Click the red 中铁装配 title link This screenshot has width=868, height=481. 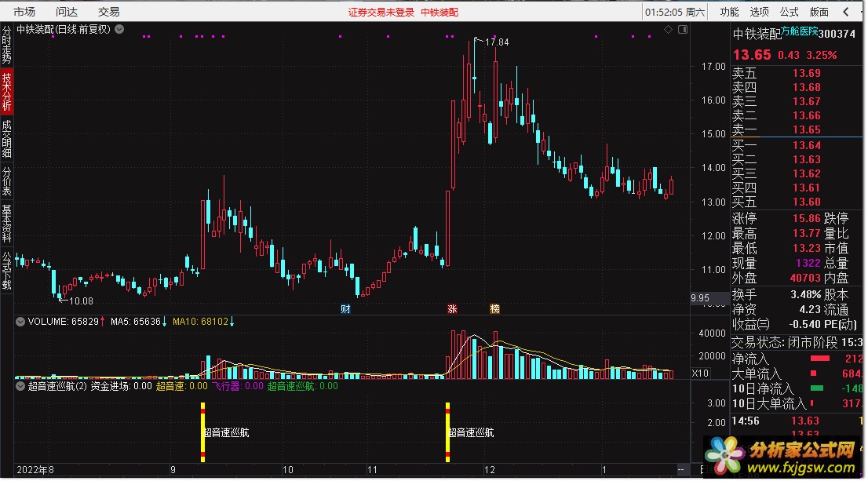click(439, 13)
